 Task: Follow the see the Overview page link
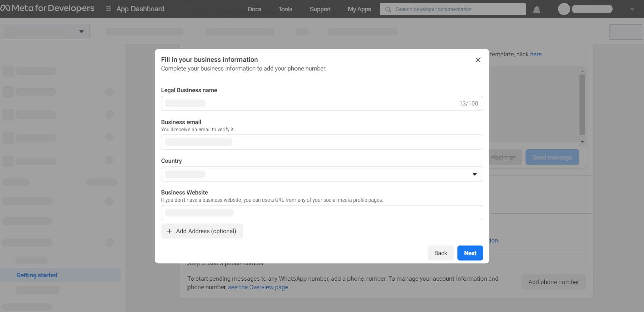click(x=258, y=287)
